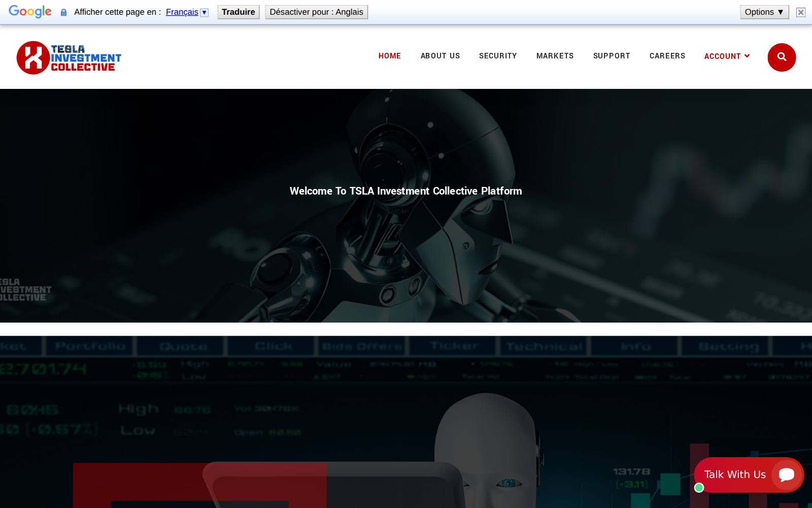This screenshot has width=812, height=508.
Task: Click the green online status dot
Action: (699, 488)
